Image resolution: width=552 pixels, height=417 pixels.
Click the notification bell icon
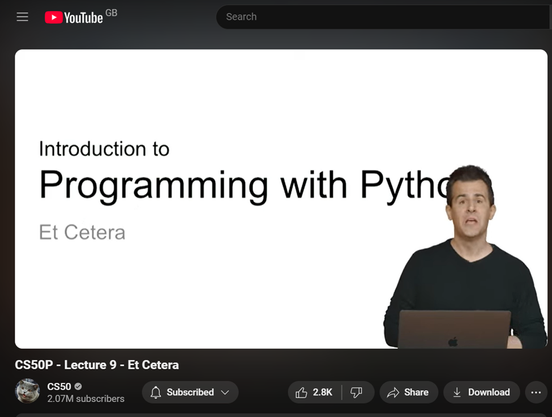156,392
